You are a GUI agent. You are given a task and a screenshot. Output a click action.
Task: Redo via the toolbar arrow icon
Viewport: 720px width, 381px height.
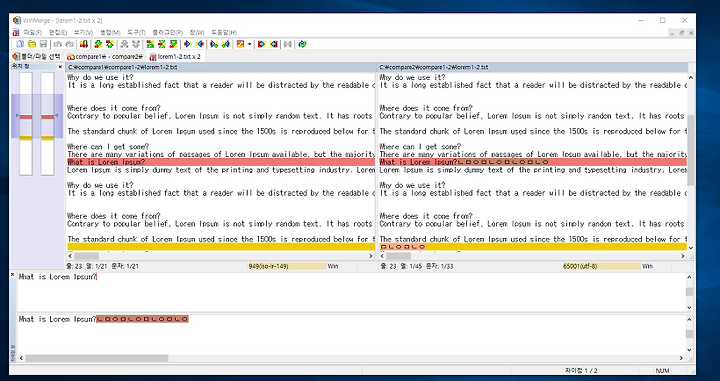[x=69, y=44]
